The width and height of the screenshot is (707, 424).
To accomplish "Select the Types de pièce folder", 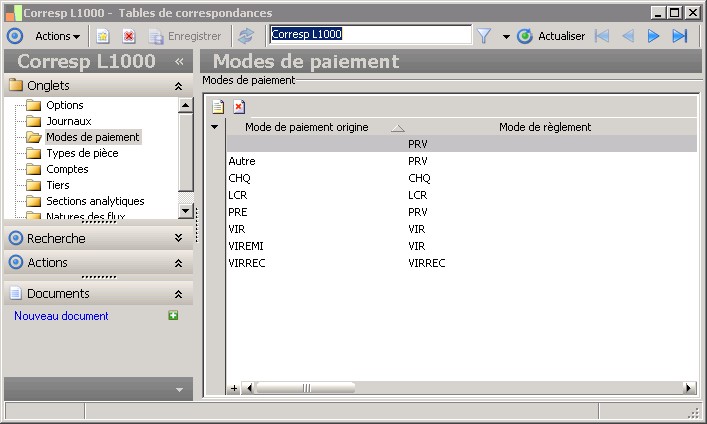I will pos(82,153).
